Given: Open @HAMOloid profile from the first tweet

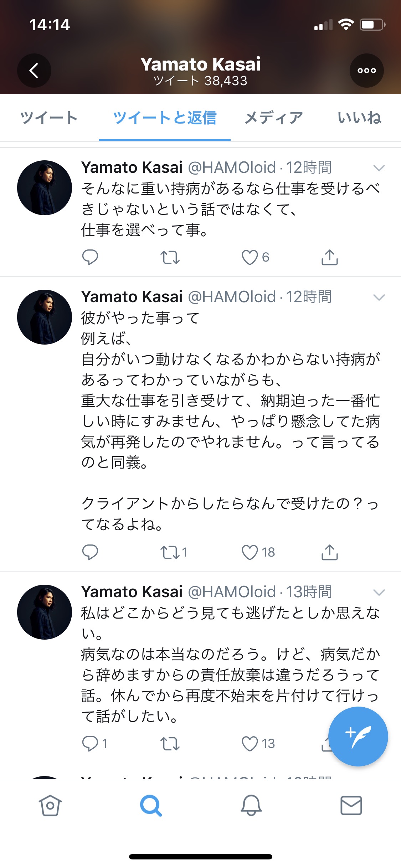Looking at the screenshot, I should (232, 167).
